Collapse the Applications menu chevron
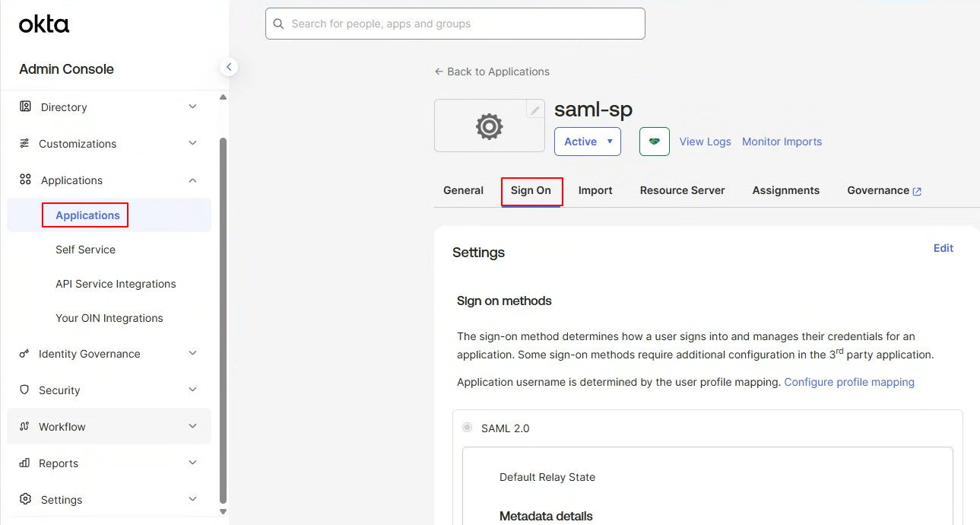Viewport: 980px width, 525px height. 192,180
